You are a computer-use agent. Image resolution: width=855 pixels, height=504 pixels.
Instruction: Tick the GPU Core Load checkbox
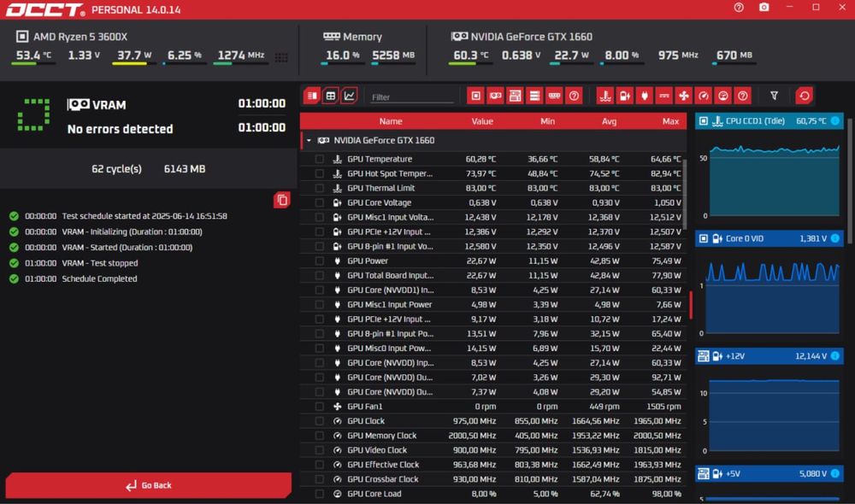point(320,495)
